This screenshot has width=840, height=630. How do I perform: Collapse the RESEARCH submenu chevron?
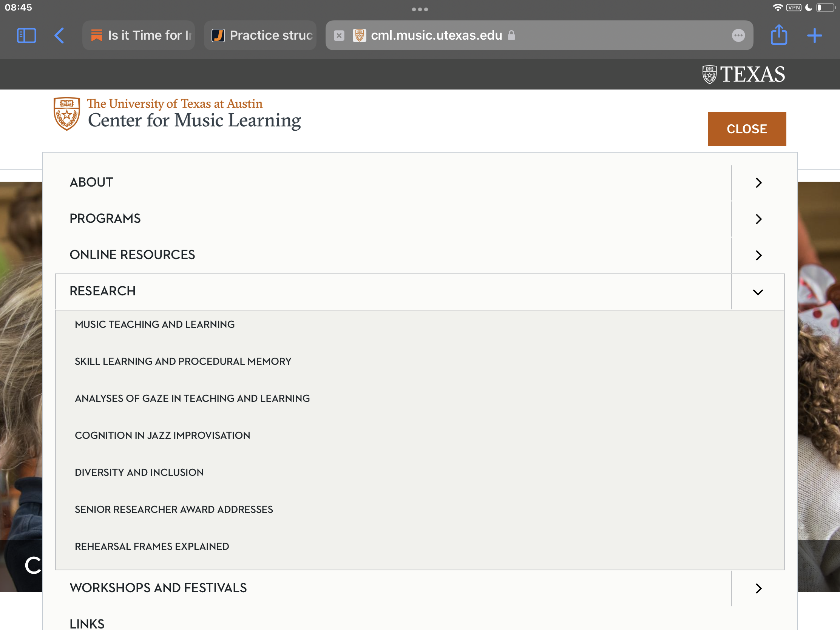click(x=758, y=292)
